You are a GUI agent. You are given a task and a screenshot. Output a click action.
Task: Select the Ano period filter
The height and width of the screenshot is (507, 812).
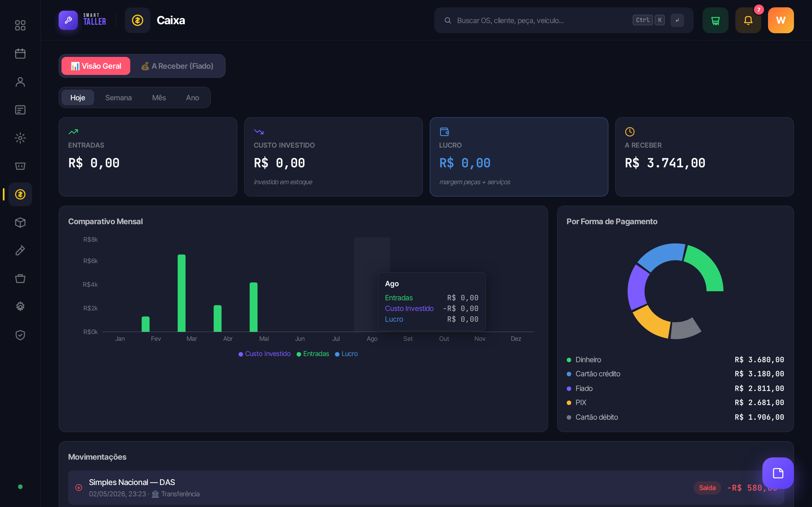click(193, 97)
